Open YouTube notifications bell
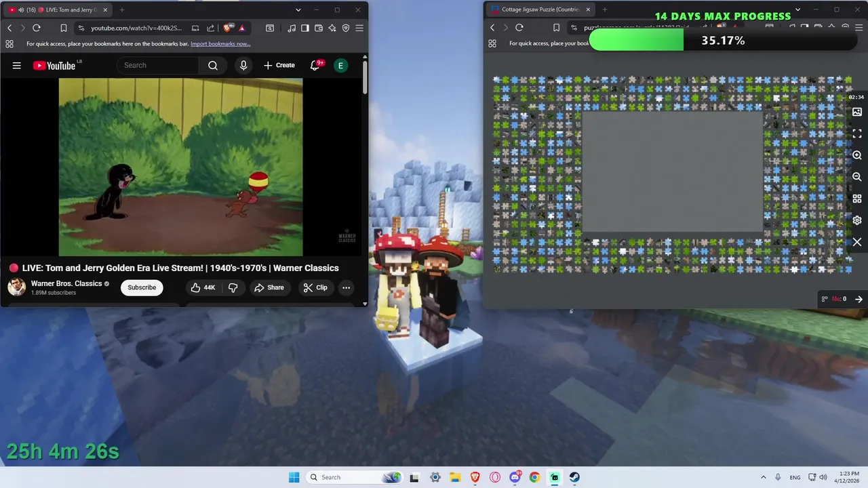Image resolution: width=868 pixels, height=488 pixels. coord(315,65)
